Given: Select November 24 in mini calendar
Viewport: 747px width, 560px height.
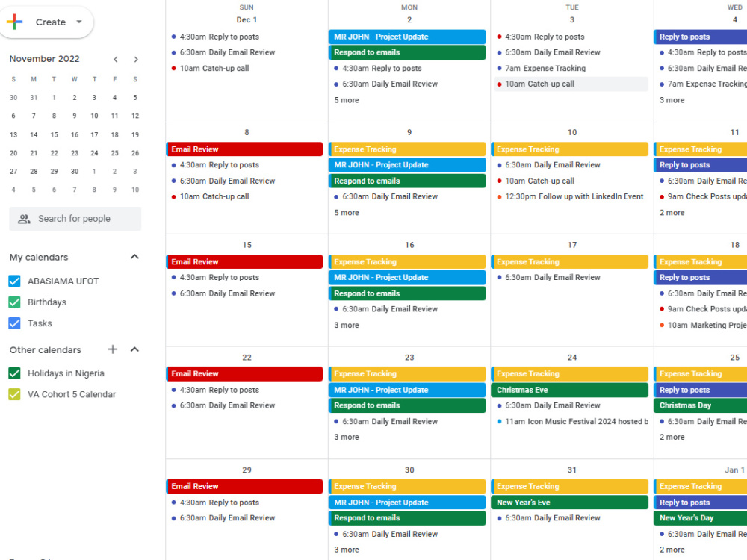Looking at the screenshot, I should tap(94, 153).
